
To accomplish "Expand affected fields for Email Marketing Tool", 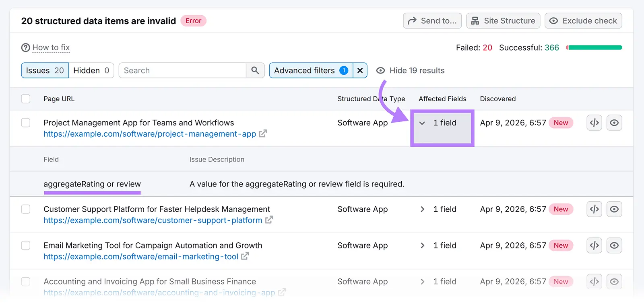I will (x=422, y=245).
